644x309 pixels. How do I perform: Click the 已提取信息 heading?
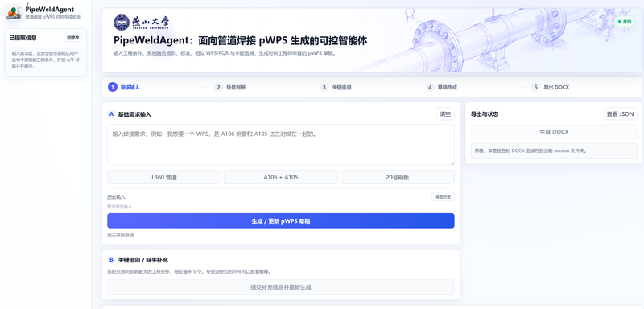[23, 38]
